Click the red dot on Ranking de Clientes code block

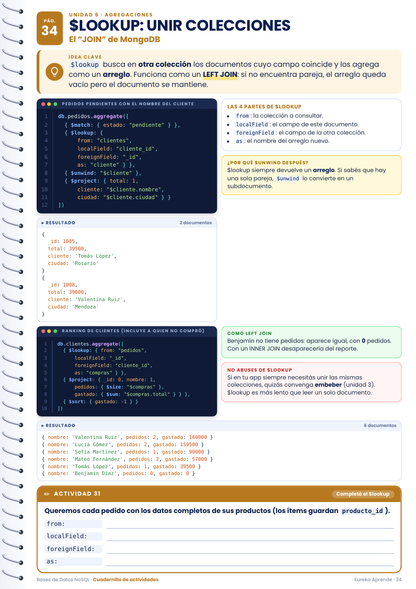(x=44, y=331)
